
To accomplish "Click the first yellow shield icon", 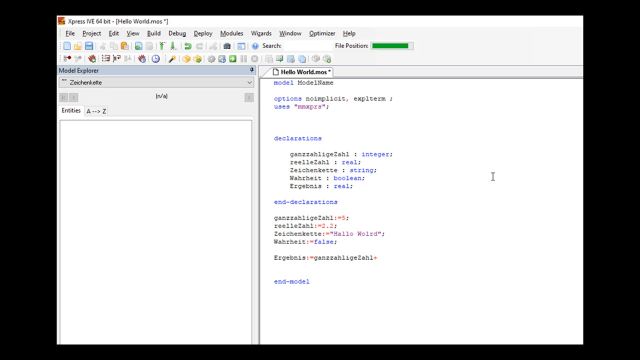I will click(x=187, y=59).
